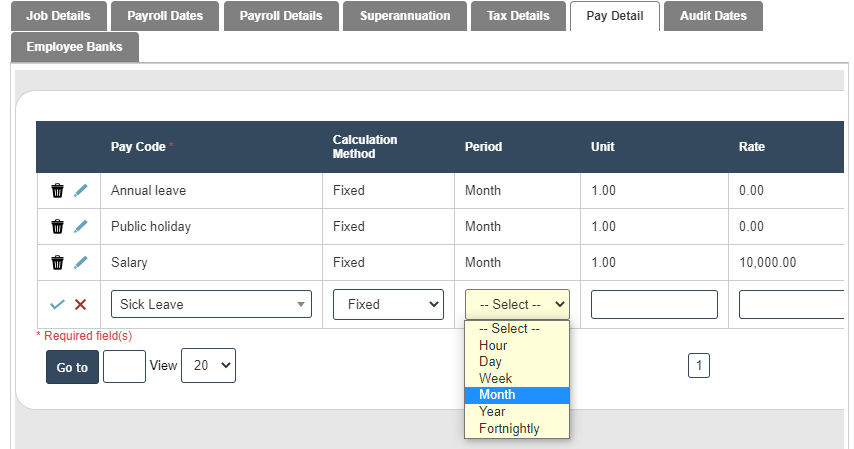The image size is (854, 449).
Task: Expand the View 20 page size dropdown
Action: 208,366
